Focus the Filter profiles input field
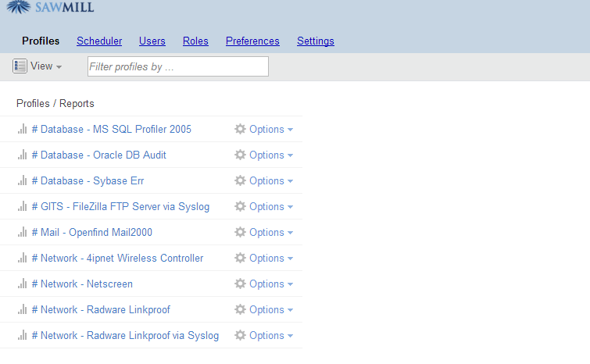Viewport: 590px width, 364px height. 178,67
